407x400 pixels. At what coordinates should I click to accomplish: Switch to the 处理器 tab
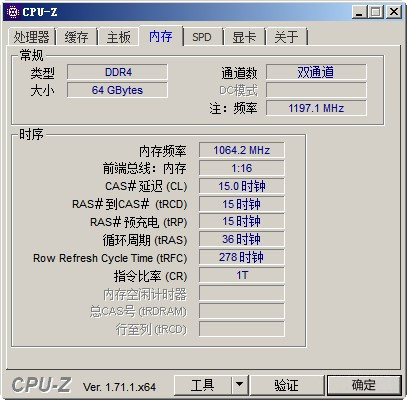point(31,37)
